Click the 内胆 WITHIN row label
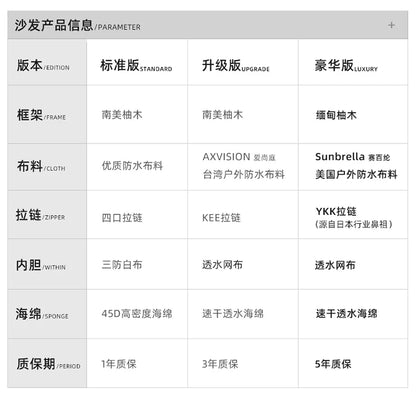This screenshot has height=393, width=416. click(41, 265)
